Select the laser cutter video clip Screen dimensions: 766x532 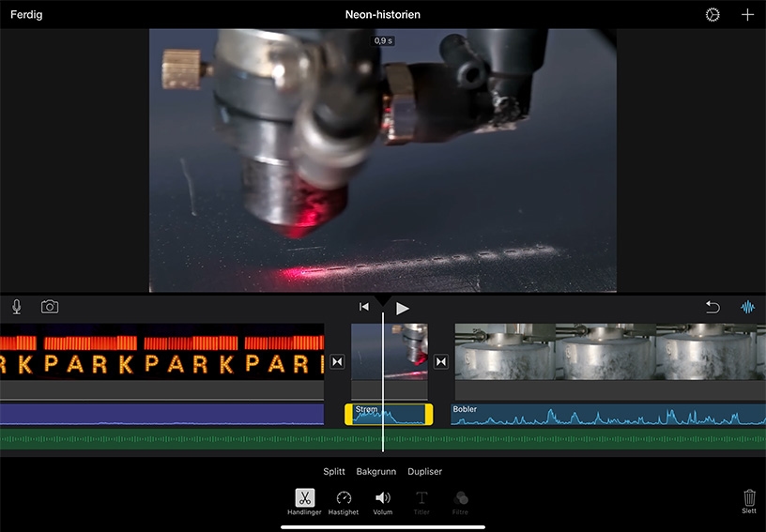[390, 352]
